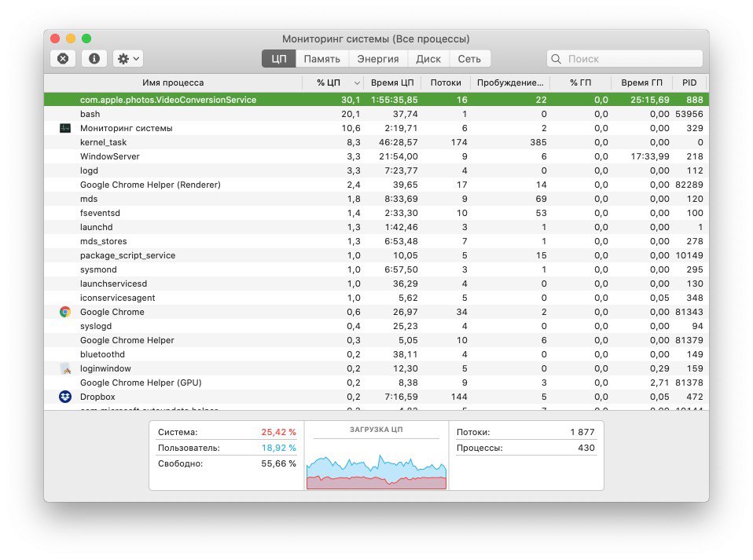Select the logd process row
Image resolution: width=753 pixels, height=560 pixels.
[x=376, y=170]
